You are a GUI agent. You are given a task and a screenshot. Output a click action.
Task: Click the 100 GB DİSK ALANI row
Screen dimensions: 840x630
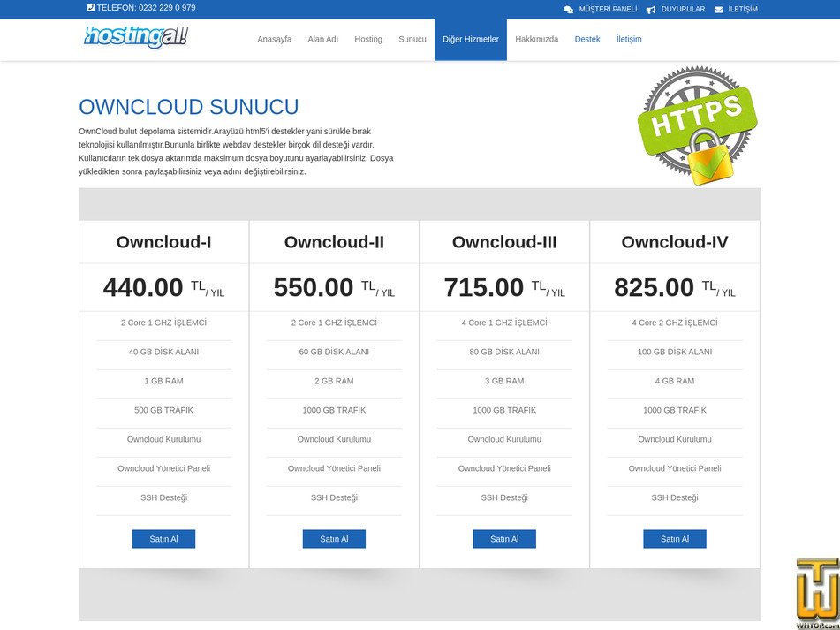675,352
